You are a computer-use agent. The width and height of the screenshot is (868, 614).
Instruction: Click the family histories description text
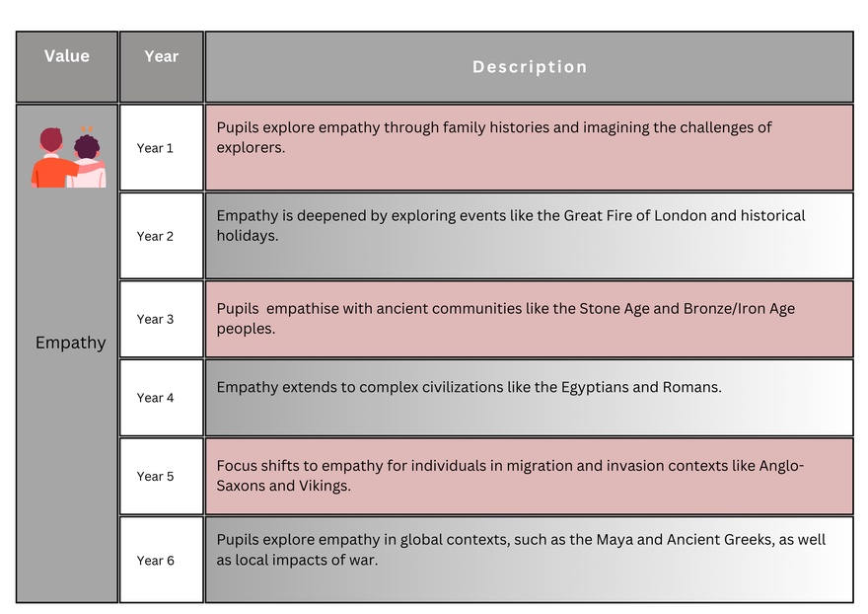494,137
